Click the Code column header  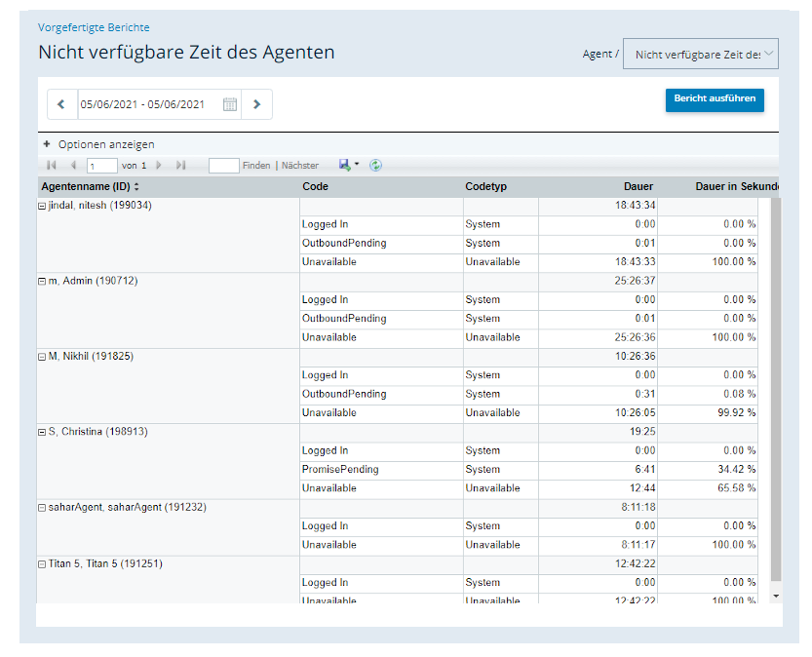click(316, 186)
